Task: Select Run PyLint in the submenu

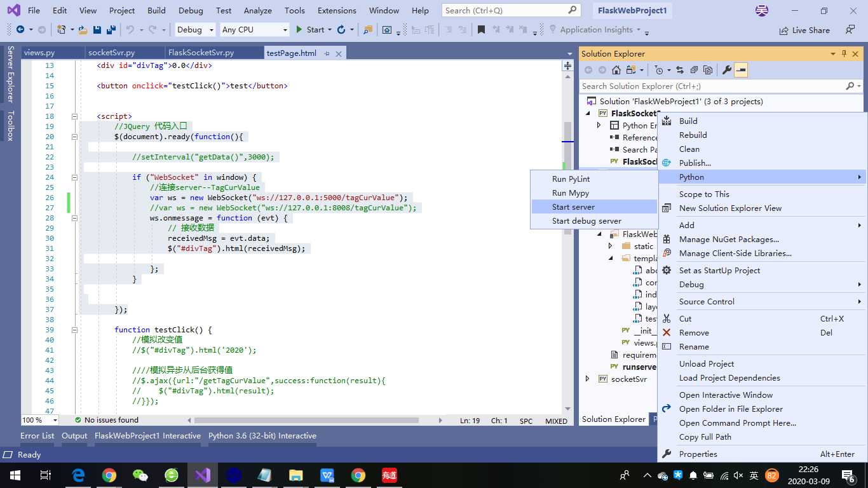Action: 594,179
